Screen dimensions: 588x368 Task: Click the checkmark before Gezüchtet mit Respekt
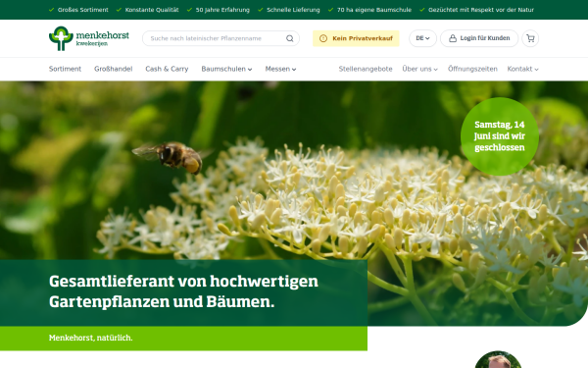point(421,10)
